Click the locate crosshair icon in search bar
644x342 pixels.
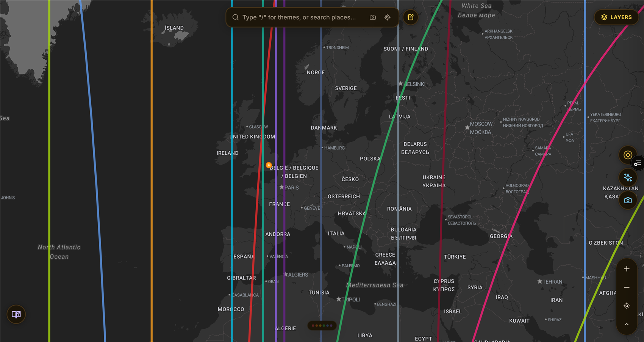(x=387, y=17)
